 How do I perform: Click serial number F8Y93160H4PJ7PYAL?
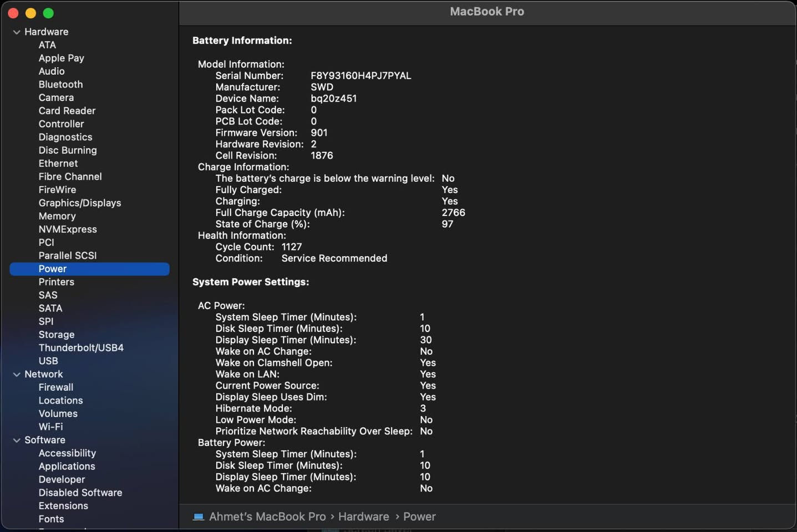(x=361, y=76)
